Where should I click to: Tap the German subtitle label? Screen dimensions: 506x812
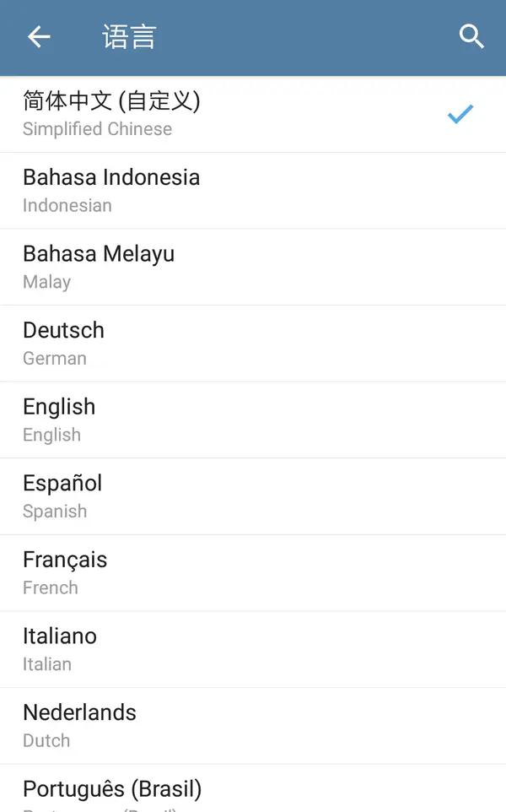55,358
